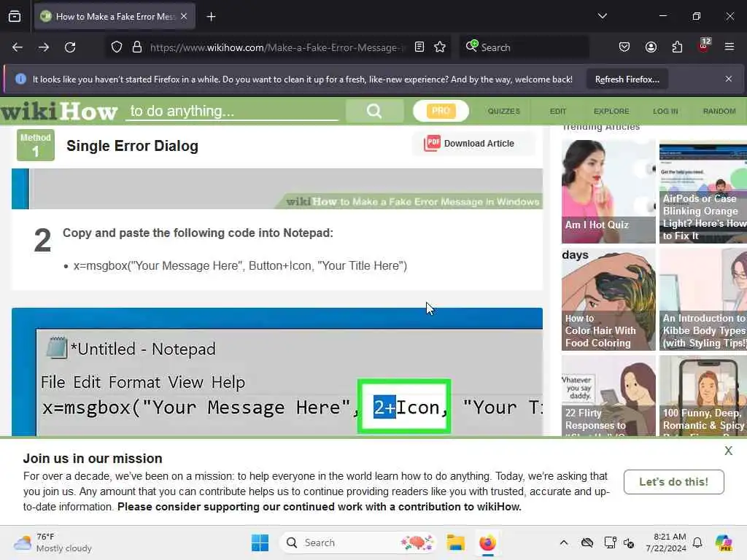Click wikiHow magnifier search button

click(x=374, y=111)
